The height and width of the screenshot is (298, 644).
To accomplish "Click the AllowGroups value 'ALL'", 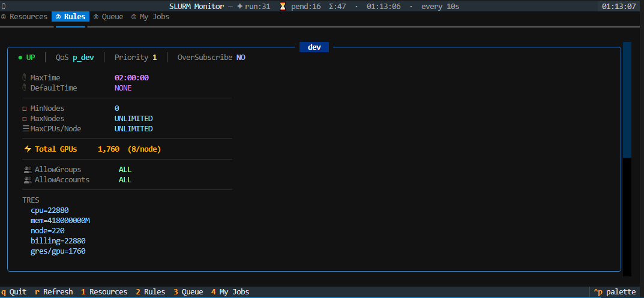I will (125, 170).
